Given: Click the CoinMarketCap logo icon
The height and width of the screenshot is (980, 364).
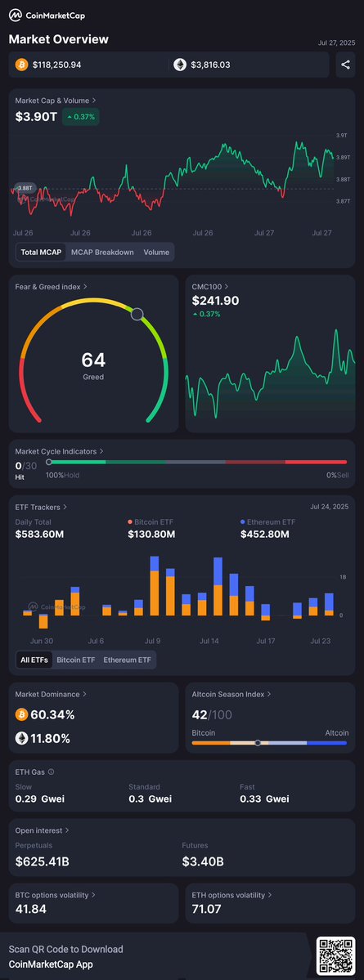Looking at the screenshot, I should [x=15, y=16].
